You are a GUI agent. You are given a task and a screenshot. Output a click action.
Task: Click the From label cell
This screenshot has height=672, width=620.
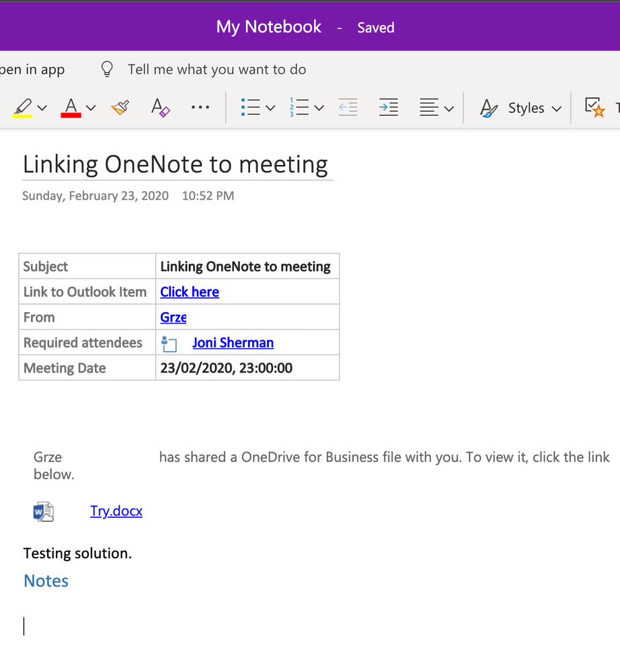tap(87, 317)
